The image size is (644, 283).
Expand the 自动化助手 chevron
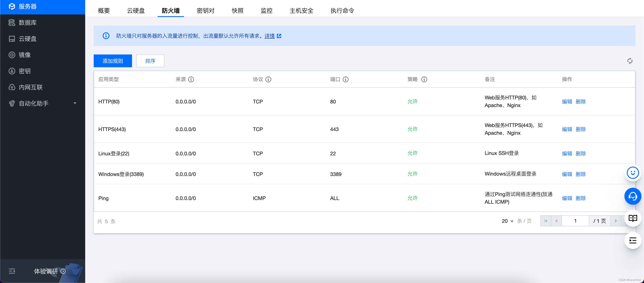pos(75,103)
